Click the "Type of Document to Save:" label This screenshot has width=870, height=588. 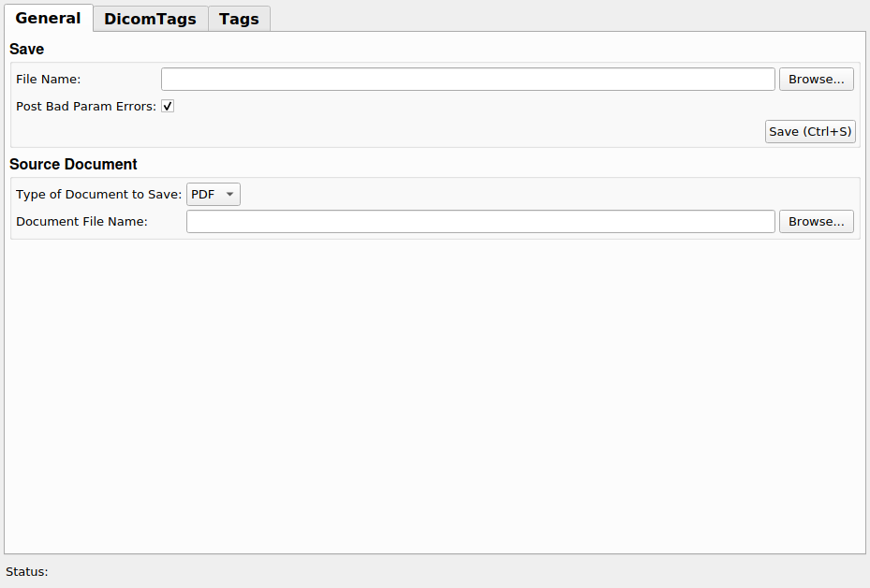point(98,195)
